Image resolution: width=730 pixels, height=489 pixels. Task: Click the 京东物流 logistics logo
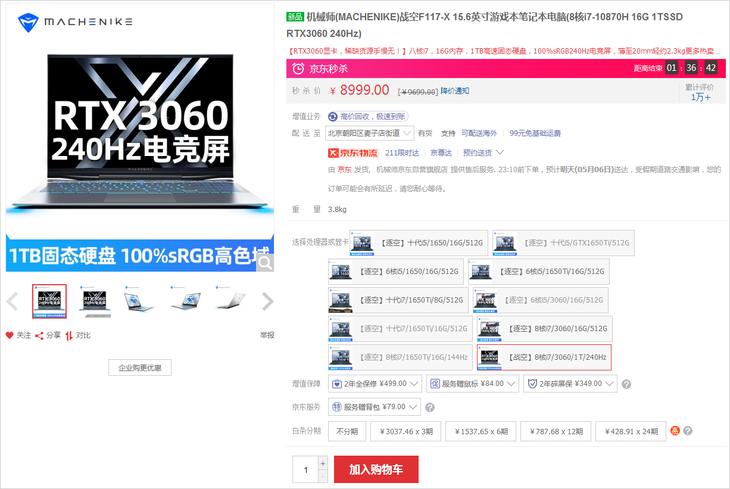pyautogui.click(x=353, y=153)
